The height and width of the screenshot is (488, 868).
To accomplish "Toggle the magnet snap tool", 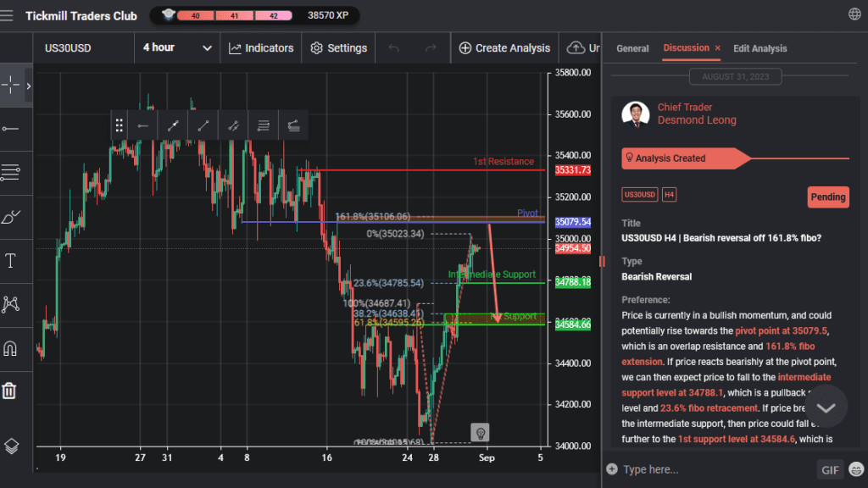I will click(13, 347).
